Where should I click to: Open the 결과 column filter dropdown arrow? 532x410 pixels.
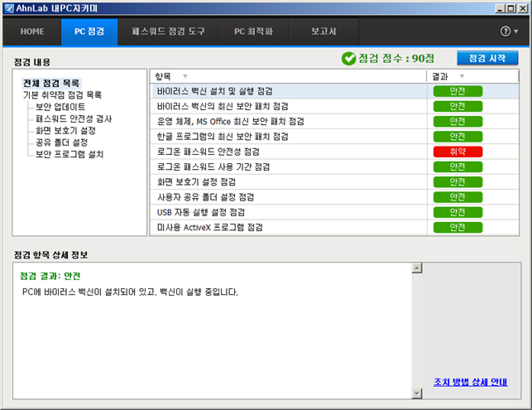[462, 76]
